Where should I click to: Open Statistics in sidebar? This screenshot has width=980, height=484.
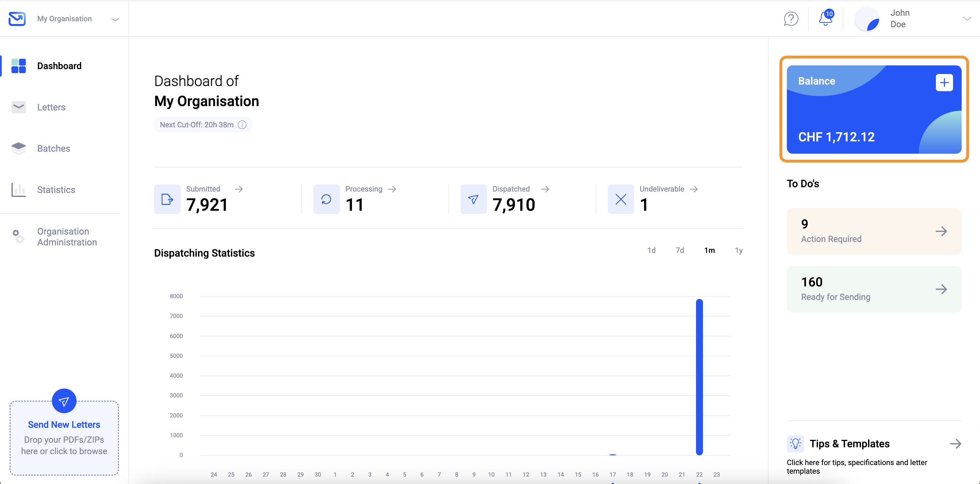pos(56,190)
